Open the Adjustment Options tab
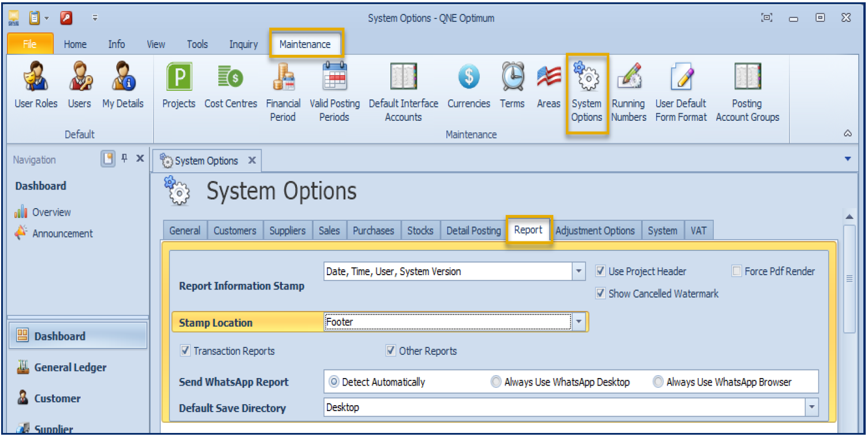The width and height of the screenshot is (868, 437). point(595,231)
